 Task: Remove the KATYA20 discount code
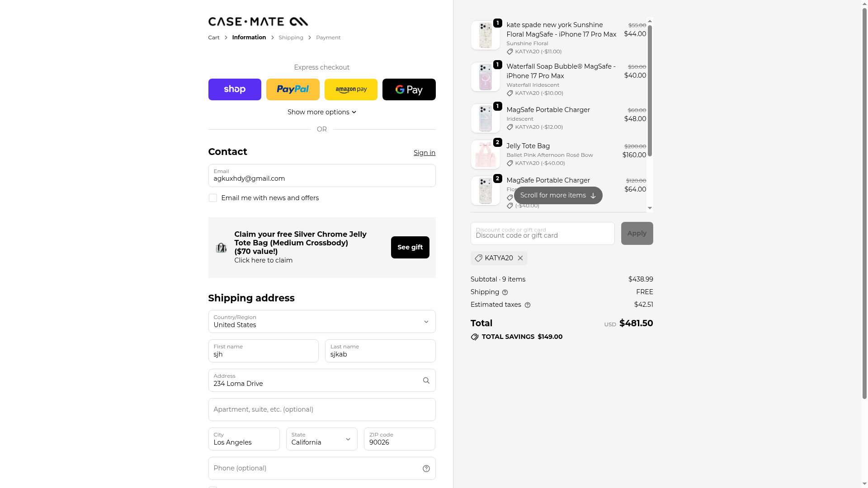point(520,258)
